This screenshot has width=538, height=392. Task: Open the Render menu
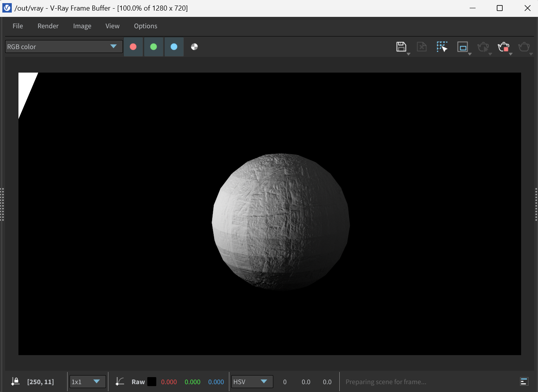tap(48, 26)
